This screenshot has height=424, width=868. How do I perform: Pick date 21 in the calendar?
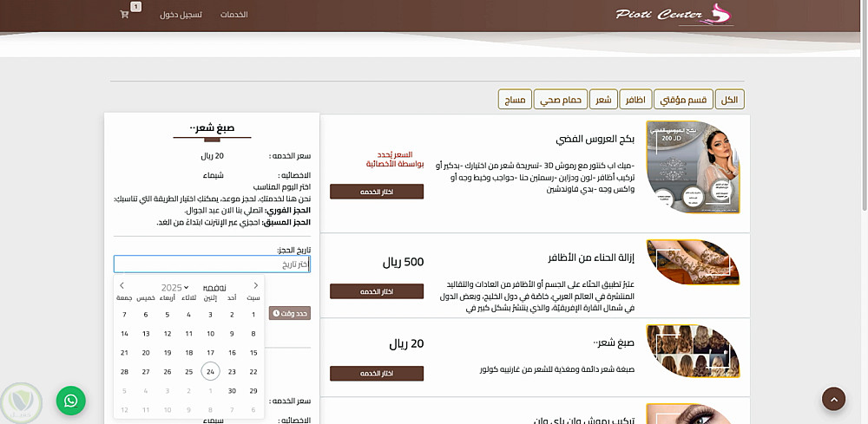124,353
